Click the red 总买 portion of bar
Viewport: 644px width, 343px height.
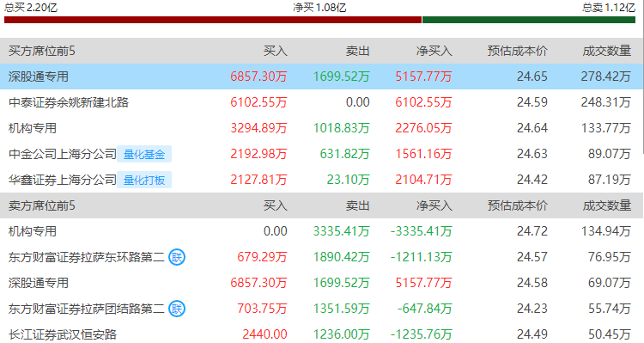[x=213, y=20]
